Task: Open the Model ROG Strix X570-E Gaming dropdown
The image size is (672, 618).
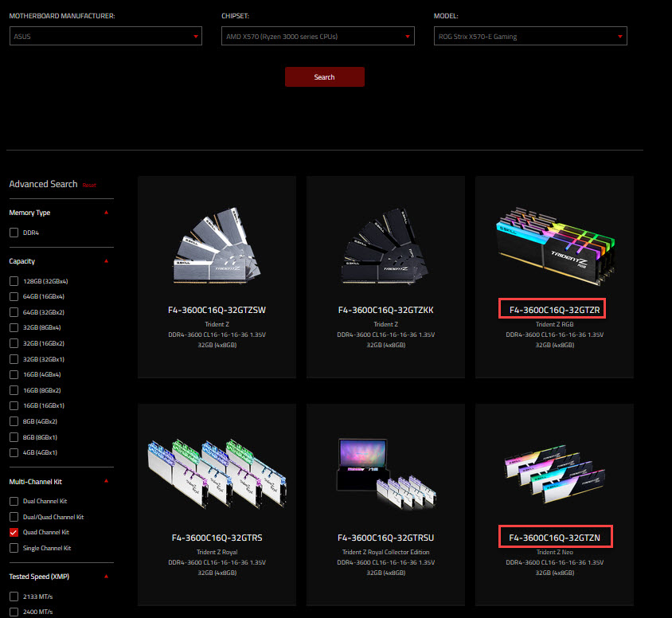Action: point(530,36)
